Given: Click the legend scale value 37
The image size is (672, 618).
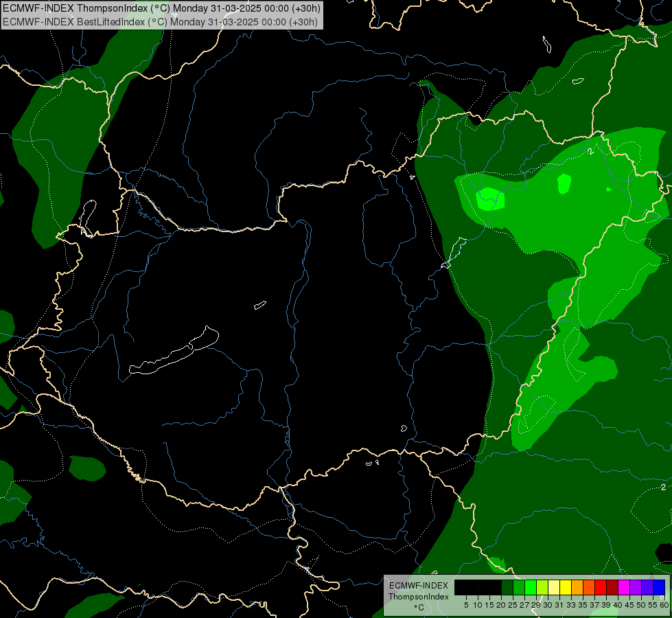Looking at the screenshot, I should [594, 605].
